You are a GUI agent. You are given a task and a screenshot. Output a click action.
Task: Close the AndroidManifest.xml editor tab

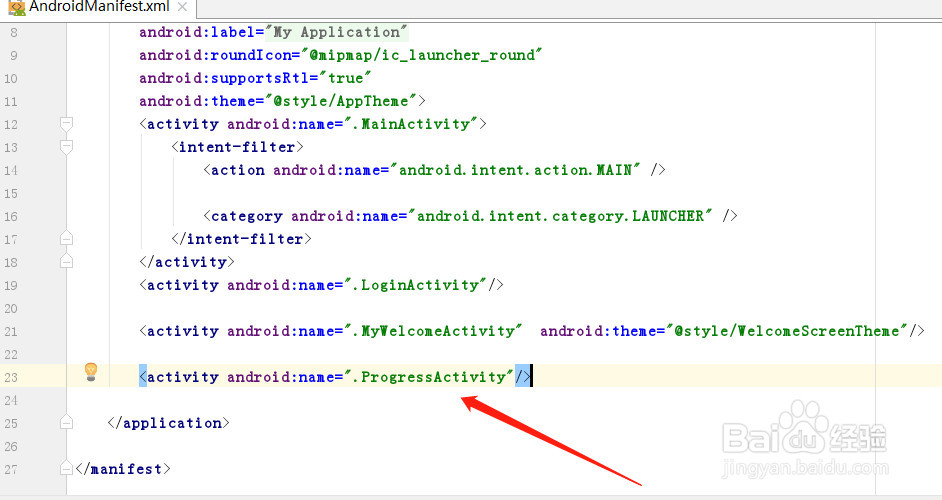[x=183, y=7]
